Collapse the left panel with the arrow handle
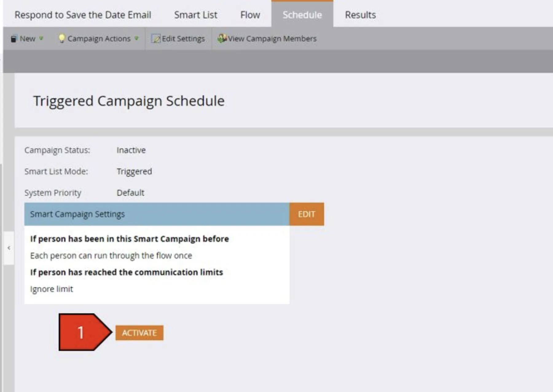 tap(9, 248)
